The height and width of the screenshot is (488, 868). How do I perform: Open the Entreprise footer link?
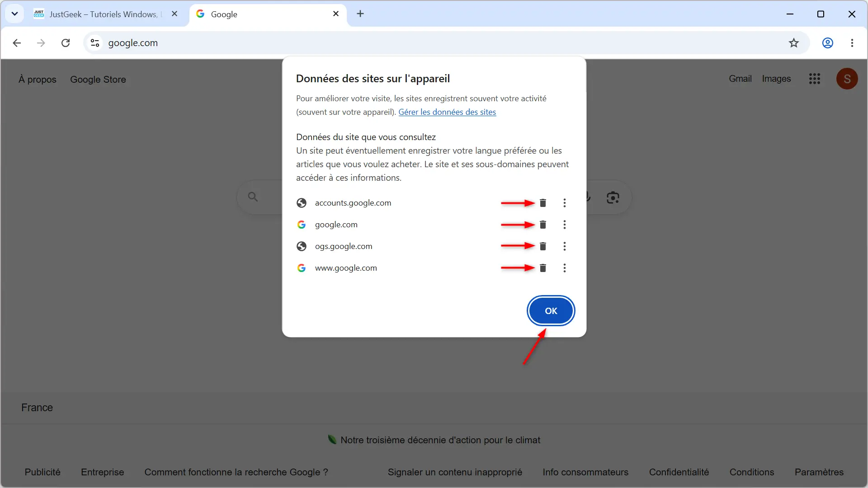103,472
